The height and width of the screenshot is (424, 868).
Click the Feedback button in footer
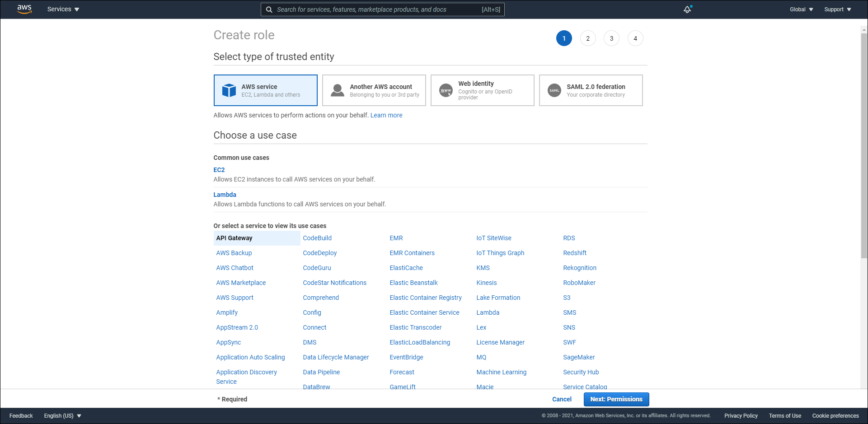pyautogui.click(x=21, y=415)
